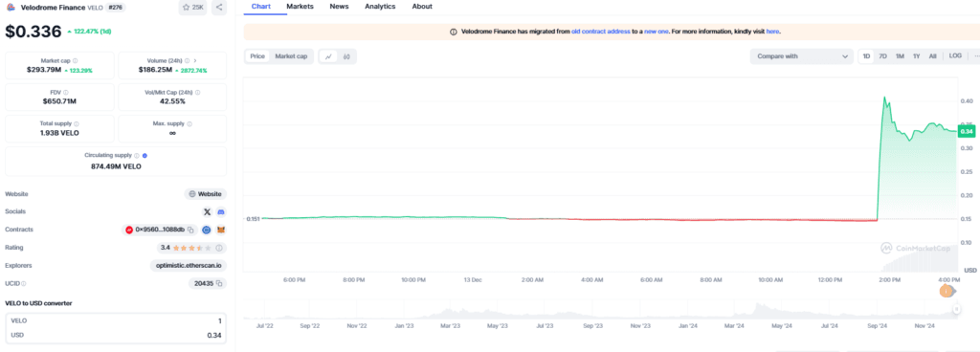The image size is (980, 352).
Task: Click the 13 Dec date label on chart axis
Action: [x=473, y=280]
